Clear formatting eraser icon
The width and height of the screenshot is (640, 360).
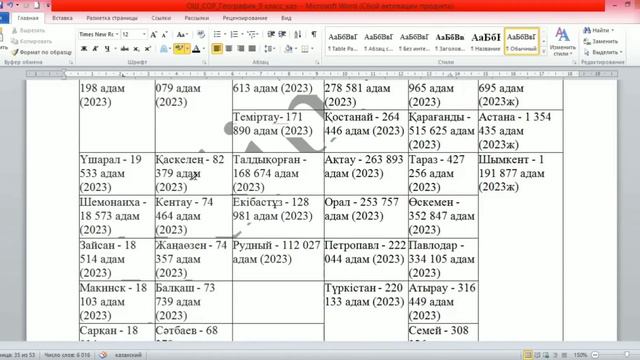(x=201, y=35)
